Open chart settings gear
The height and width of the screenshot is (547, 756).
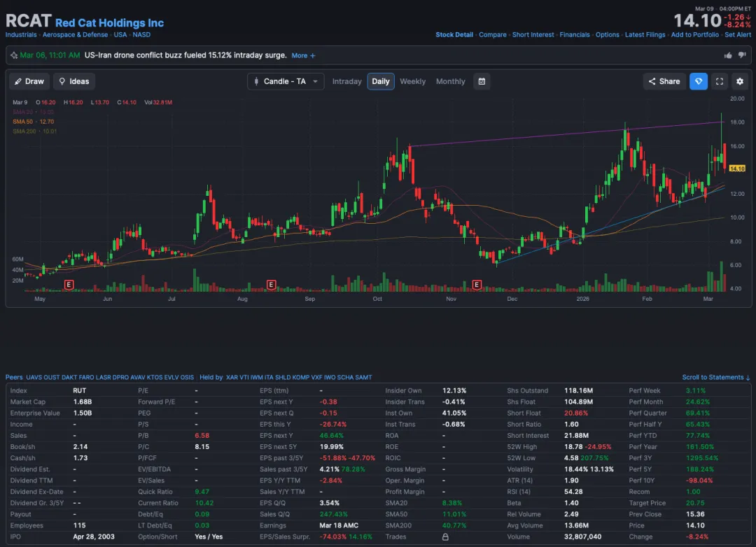pos(740,81)
